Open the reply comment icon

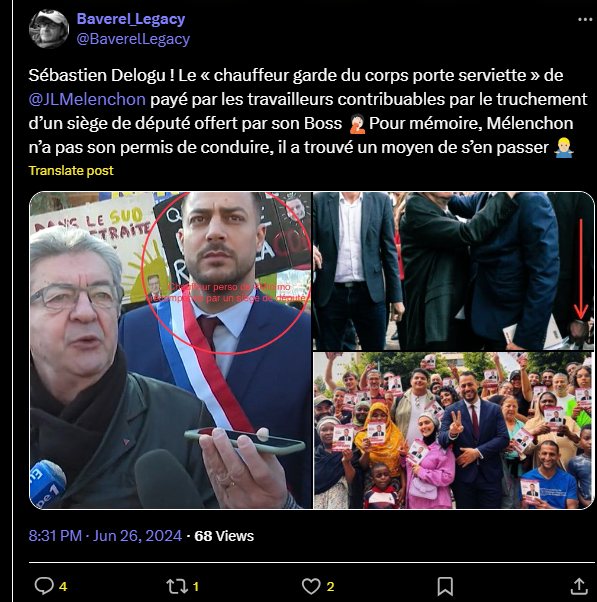tap(44, 586)
